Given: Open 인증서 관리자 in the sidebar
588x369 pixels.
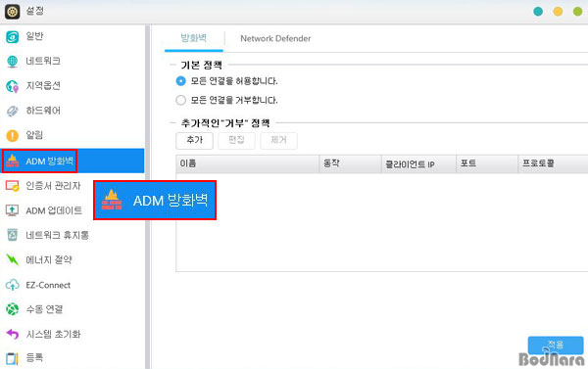Looking at the screenshot, I should [x=72, y=186].
